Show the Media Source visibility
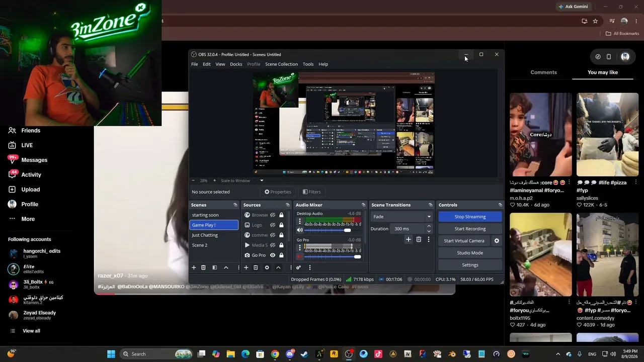Screen dimensions: 644x362 (x=273, y=245)
